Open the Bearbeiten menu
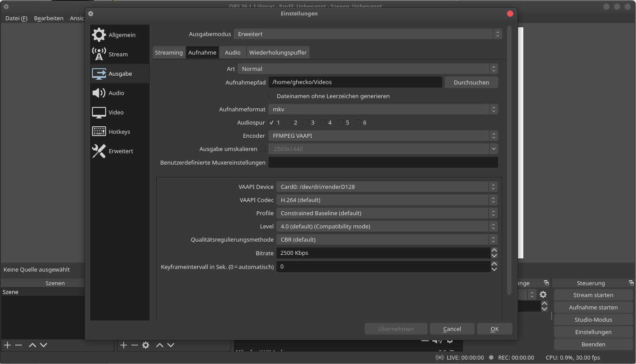Image resolution: width=636 pixels, height=364 pixels. coord(49,18)
